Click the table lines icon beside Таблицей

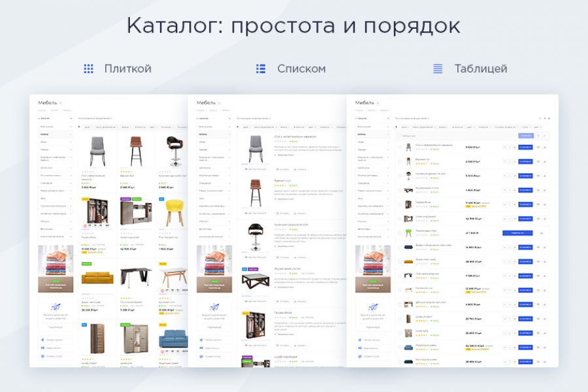point(438,69)
